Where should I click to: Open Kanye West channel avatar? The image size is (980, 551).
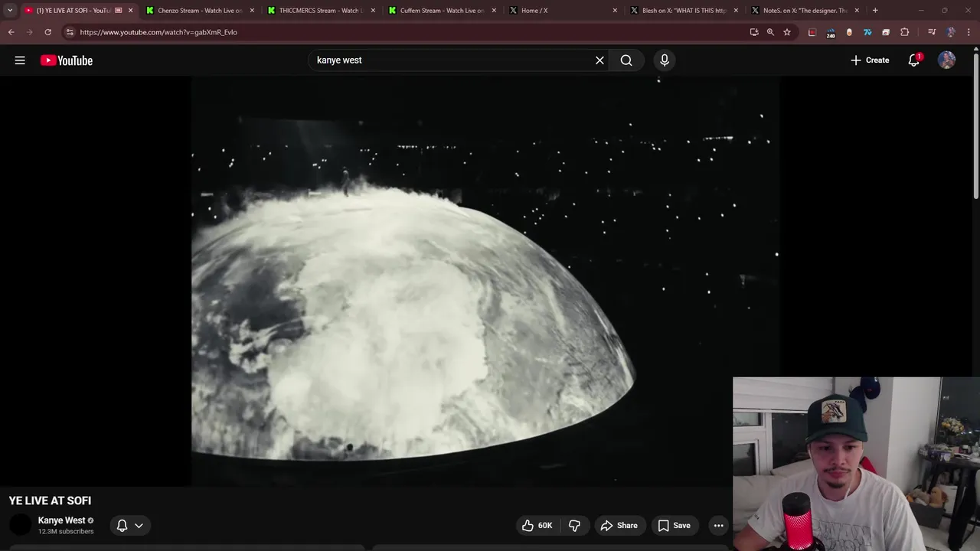pos(20,525)
